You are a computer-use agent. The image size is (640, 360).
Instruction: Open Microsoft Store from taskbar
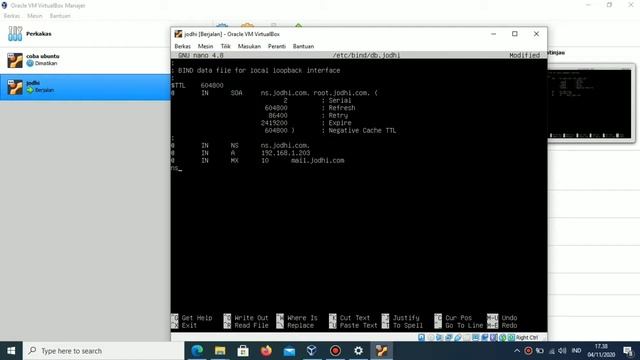[x=243, y=351]
